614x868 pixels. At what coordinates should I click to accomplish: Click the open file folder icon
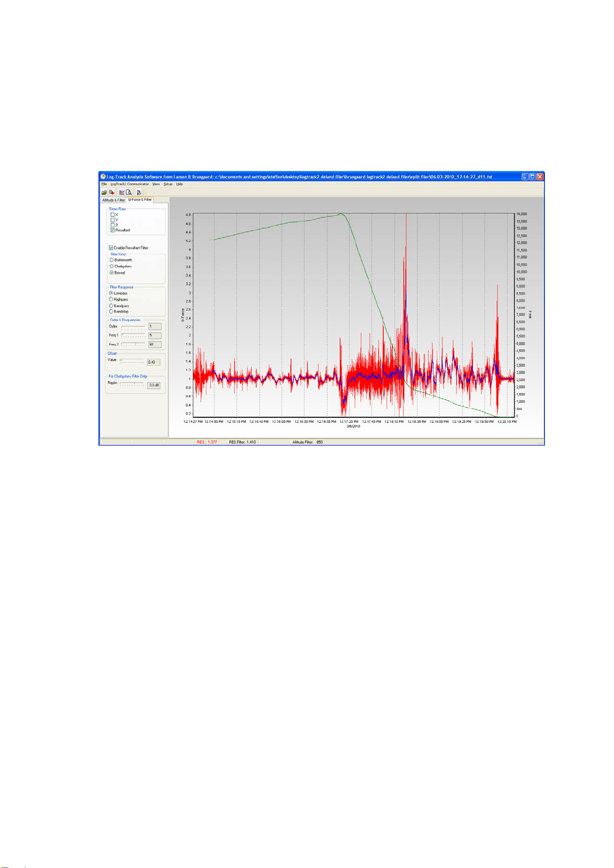point(104,192)
